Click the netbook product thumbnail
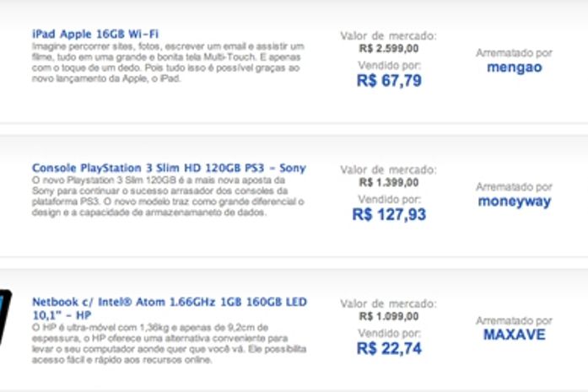The height and width of the screenshot is (392, 588). [5, 316]
